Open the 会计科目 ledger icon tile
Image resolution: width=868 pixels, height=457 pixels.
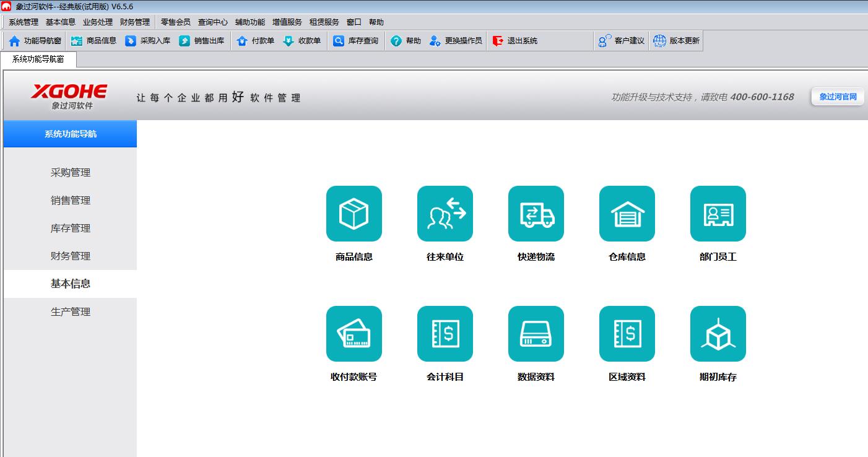pyautogui.click(x=445, y=334)
